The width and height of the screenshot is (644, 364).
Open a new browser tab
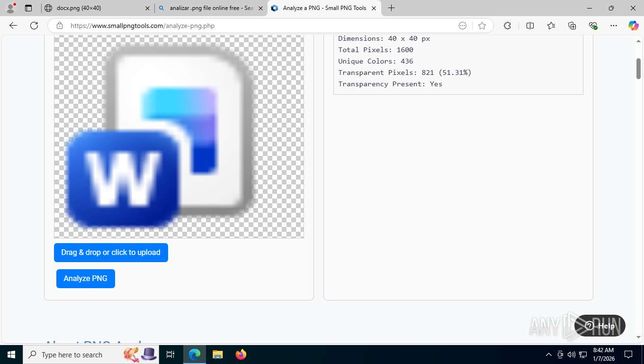pyautogui.click(x=391, y=8)
